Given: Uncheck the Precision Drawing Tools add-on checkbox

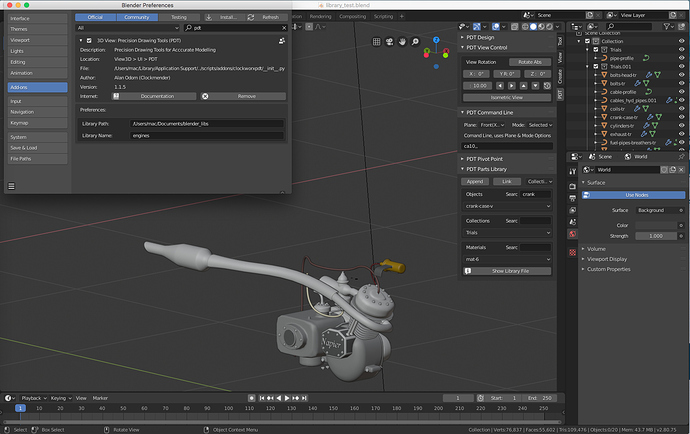Looking at the screenshot, I should pyautogui.click(x=89, y=40).
